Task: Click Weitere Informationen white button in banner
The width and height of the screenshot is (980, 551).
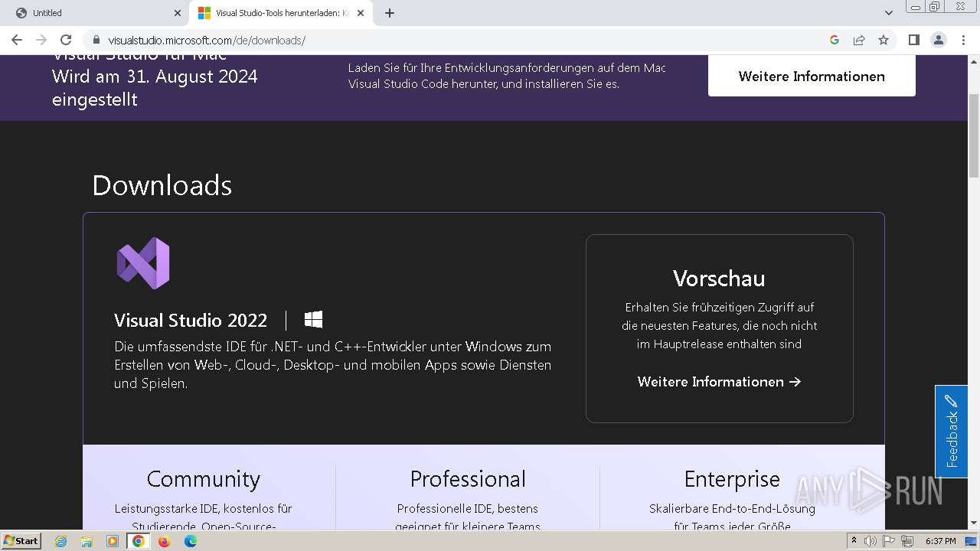Action: coord(812,76)
